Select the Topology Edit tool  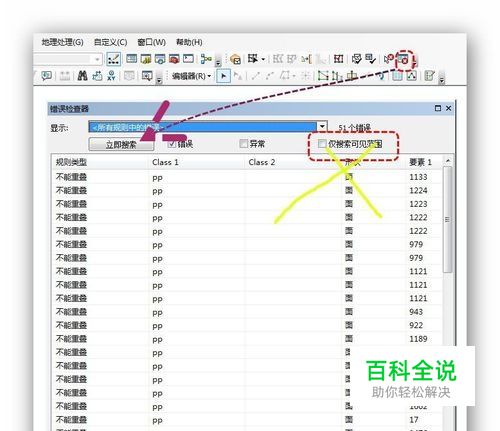pos(253,59)
